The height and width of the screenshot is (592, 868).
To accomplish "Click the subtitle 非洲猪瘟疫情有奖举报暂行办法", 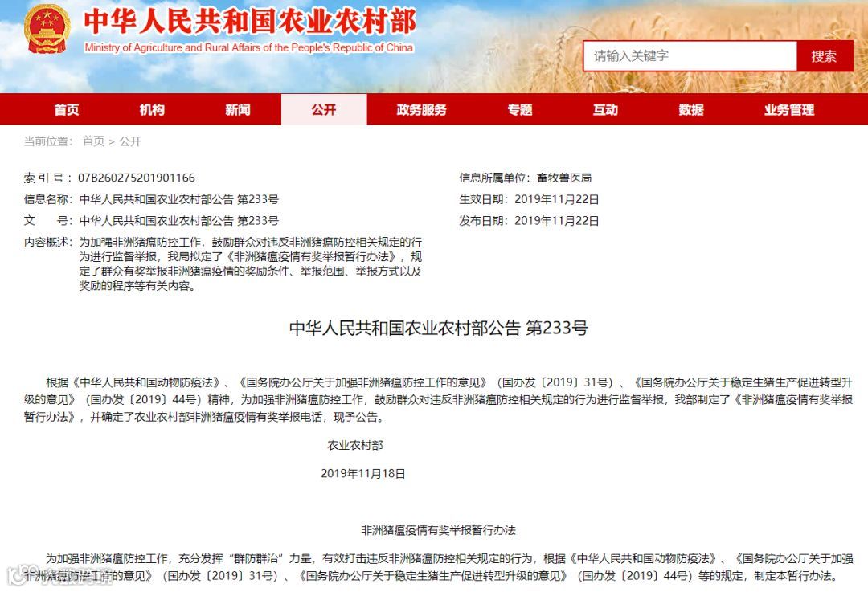I will pyautogui.click(x=439, y=530).
